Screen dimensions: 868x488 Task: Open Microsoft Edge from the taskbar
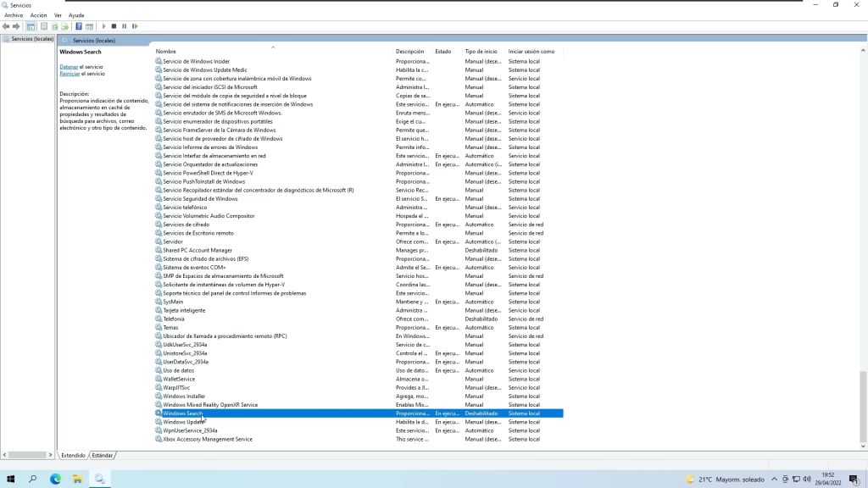pyautogui.click(x=56, y=479)
